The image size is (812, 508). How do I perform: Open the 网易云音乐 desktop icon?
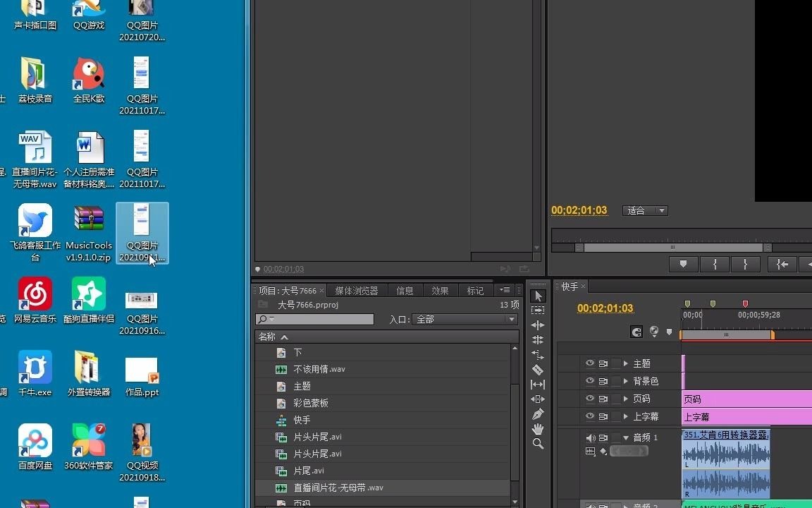tap(35, 295)
